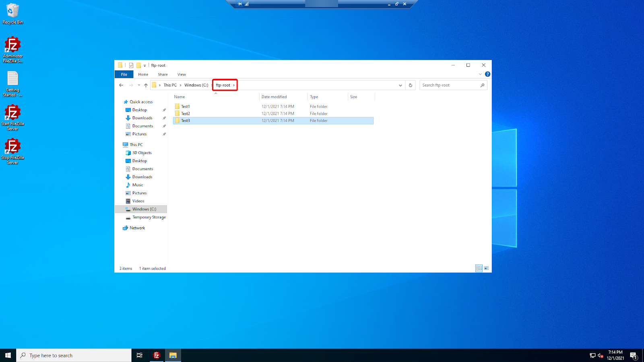Expand the ribbon with the chevron
The image size is (644, 362).
[480, 74]
